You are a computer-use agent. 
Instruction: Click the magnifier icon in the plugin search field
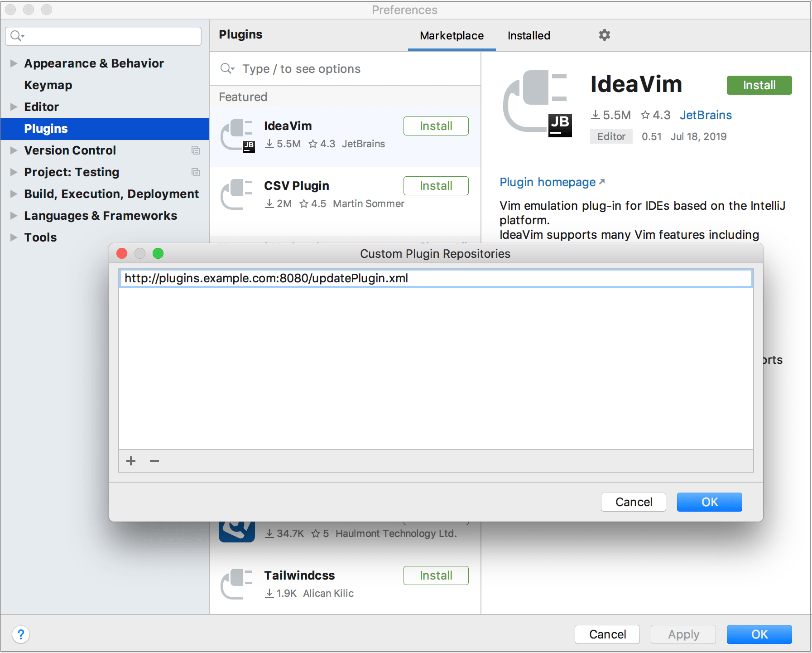(x=228, y=68)
